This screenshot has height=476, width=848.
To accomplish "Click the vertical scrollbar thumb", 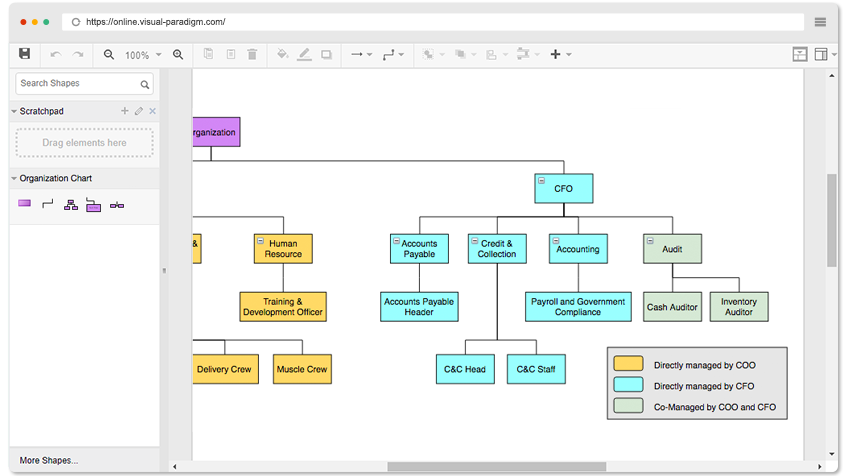I will pyautogui.click(x=831, y=220).
